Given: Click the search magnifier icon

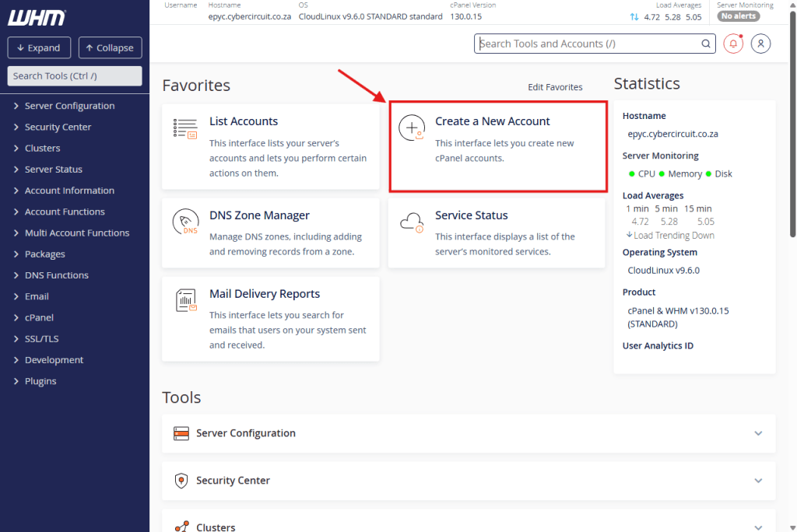Looking at the screenshot, I should point(706,44).
